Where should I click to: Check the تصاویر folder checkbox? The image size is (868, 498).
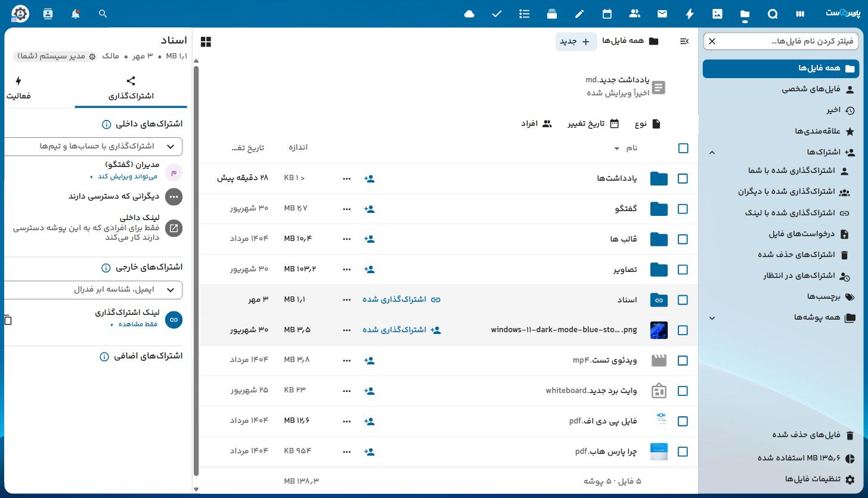683,270
